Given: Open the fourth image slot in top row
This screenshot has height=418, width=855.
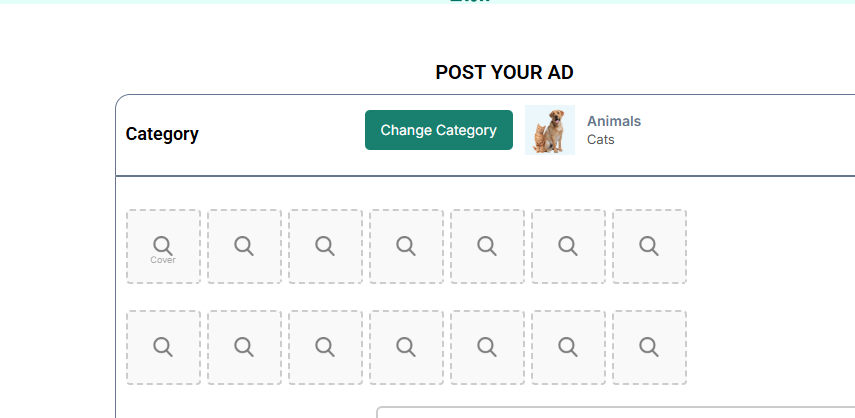Looking at the screenshot, I should point(406,246).
